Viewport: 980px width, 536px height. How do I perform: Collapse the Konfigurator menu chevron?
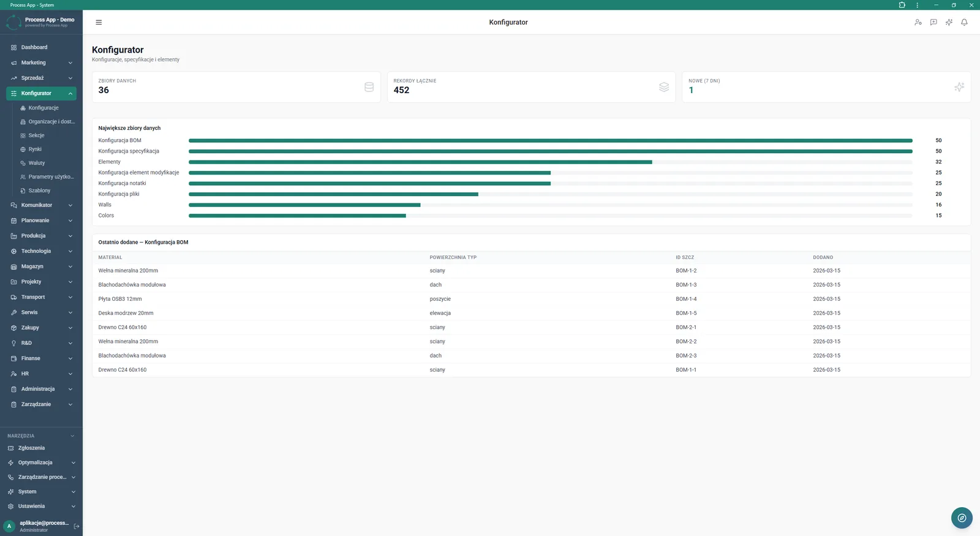click(70, 93)
